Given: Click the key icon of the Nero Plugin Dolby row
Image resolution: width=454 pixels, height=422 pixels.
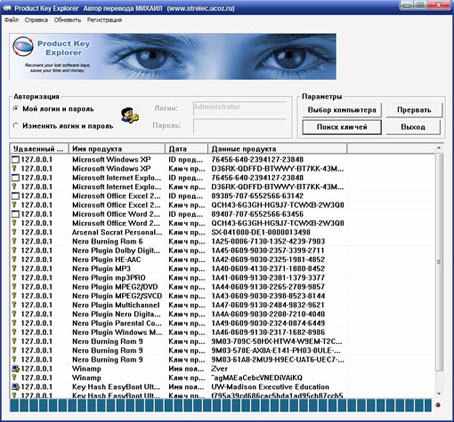Looking at the screenshot, I should click(x=14, y=250).
